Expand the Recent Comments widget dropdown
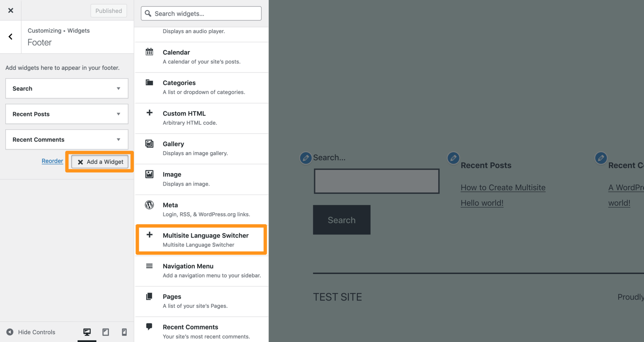Image resolution: width=644 pixels, height=342 pixels. (x=118, y=140)
